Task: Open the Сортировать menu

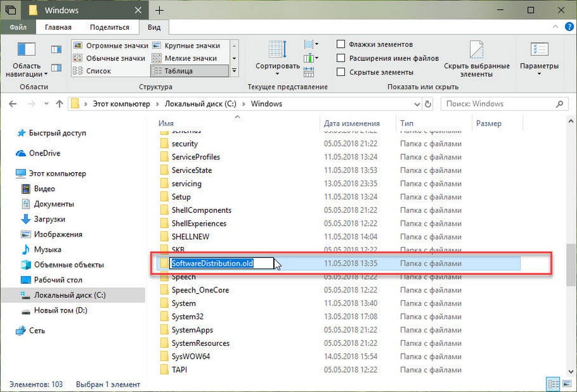Action: tap(277, 59)
